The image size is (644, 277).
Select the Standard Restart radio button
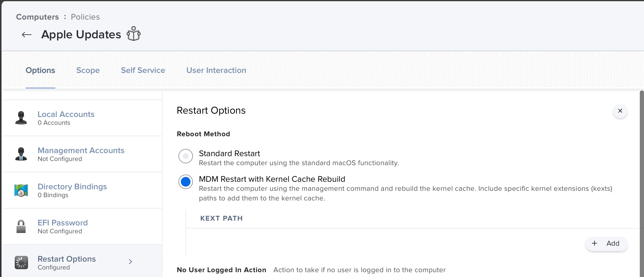186,156
